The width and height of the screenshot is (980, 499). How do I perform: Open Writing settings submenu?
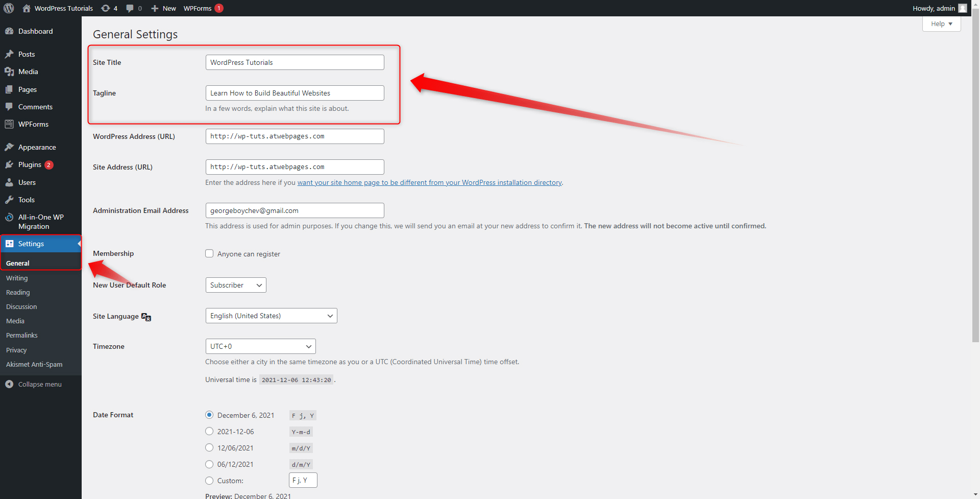[17, 278]
